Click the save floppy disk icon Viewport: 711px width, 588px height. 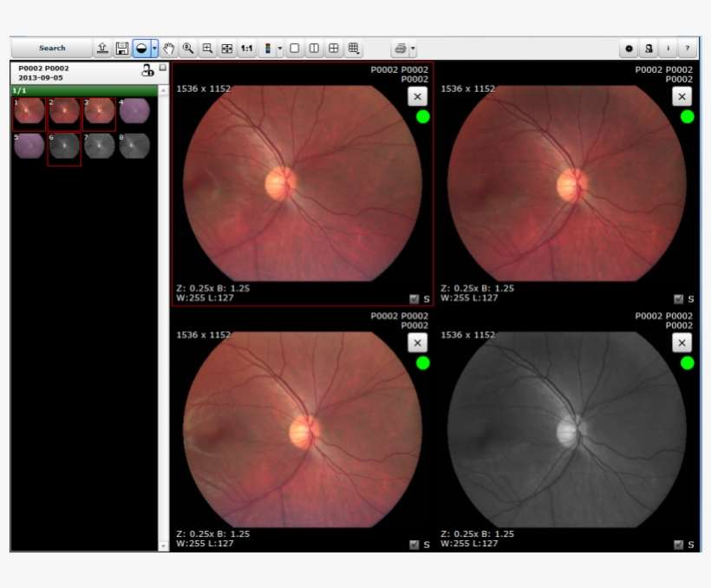(122, 49)
